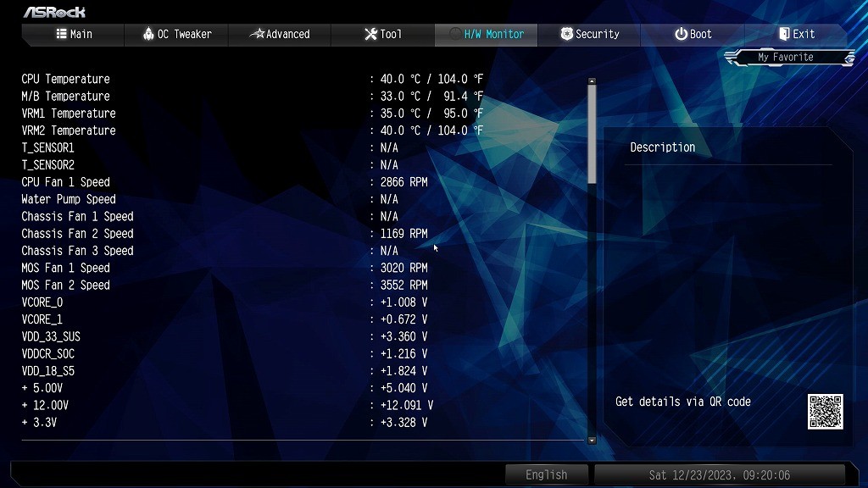Screen dimensions: 868x488
Task: Click the date and time display
Action: coord(719,474)
